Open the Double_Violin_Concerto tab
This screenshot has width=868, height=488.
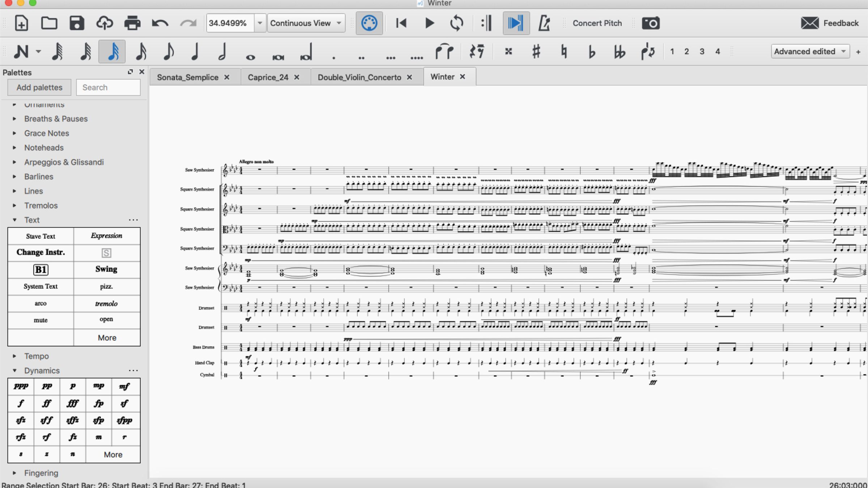pyautogui.click(x=359, y=77)
